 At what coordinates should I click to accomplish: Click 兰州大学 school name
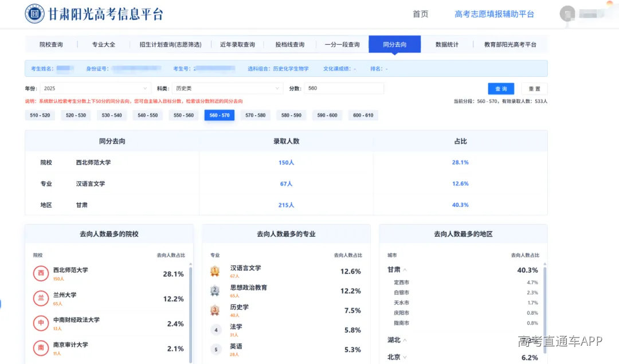(65, 295)
